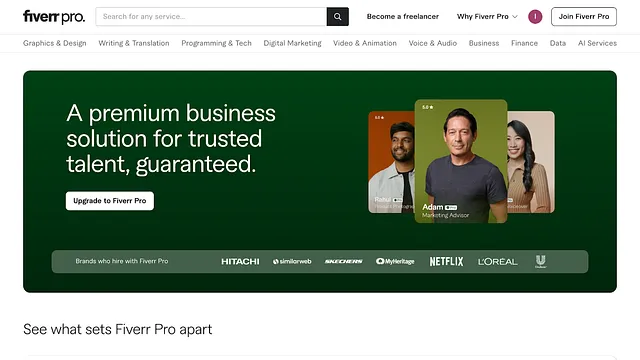The image size is (640, 360).
Task: Click the Skechers brand logo
Action: [x=344, y=262]
